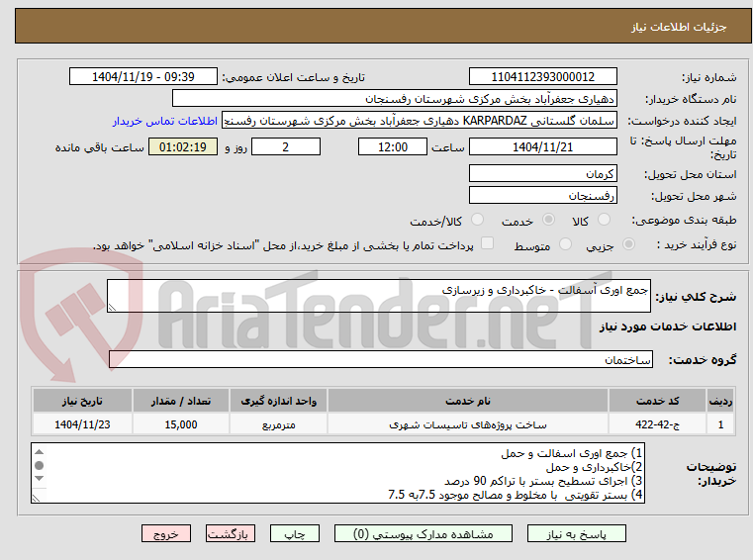Click the پاسخ به نیاز button
753x560 pixels.
pyautogui.click(x=576, y=533)
